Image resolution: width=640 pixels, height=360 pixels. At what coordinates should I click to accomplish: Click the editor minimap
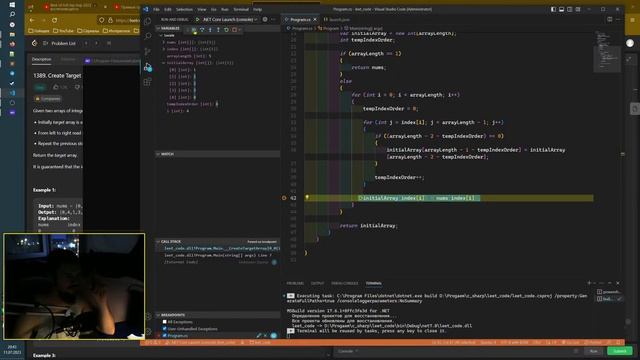(x=607, y=51)
